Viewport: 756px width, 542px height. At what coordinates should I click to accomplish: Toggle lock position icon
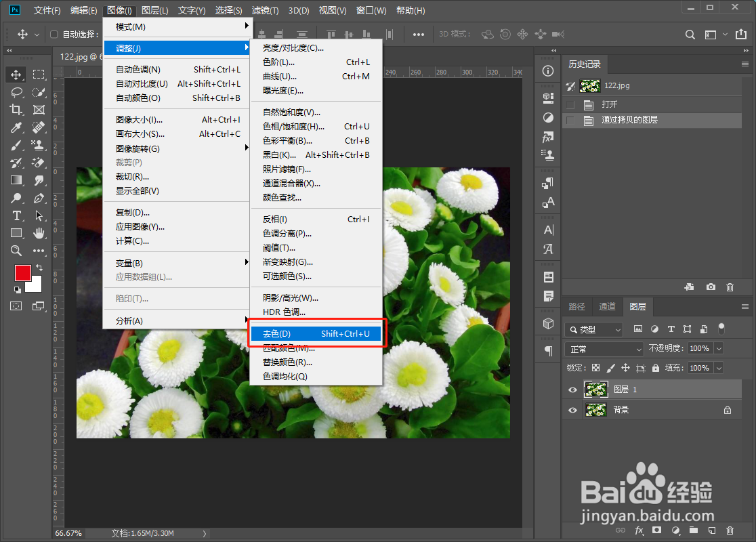pos(625,368)
